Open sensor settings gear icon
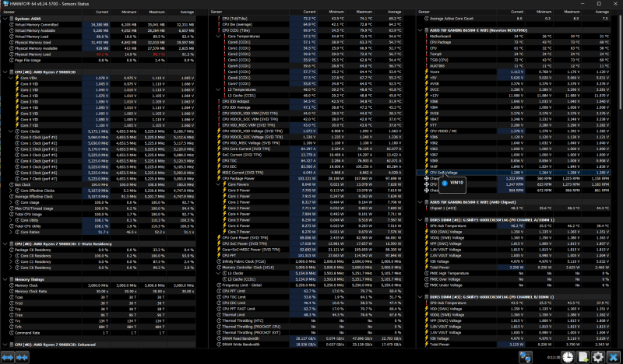Image resolution: width=623 pixels, height=364 pixels. point(598,357)
